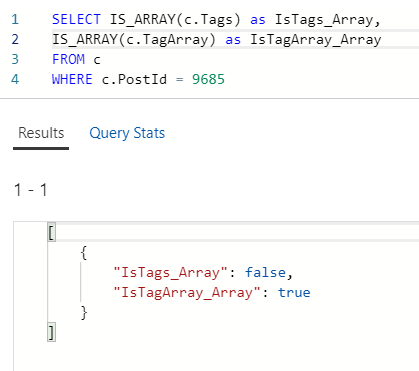The height and width of the screenshot is (371, 419).
Task: Switch to the Results tab
Action: 41,133
